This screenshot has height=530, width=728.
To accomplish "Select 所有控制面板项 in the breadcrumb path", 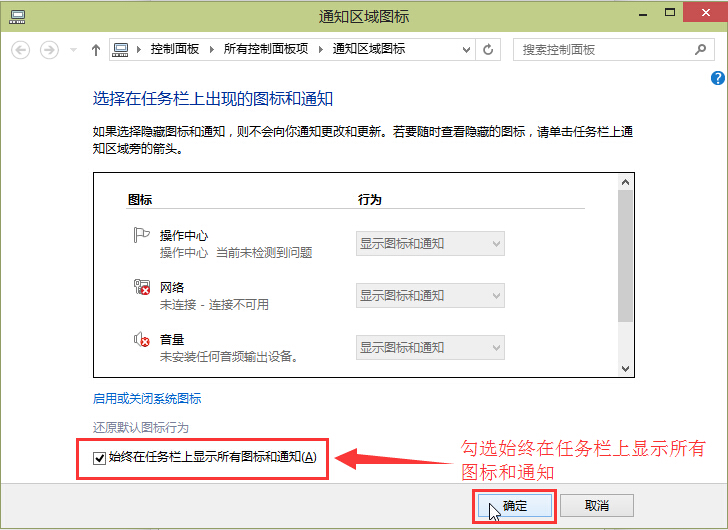I will 266,49.
